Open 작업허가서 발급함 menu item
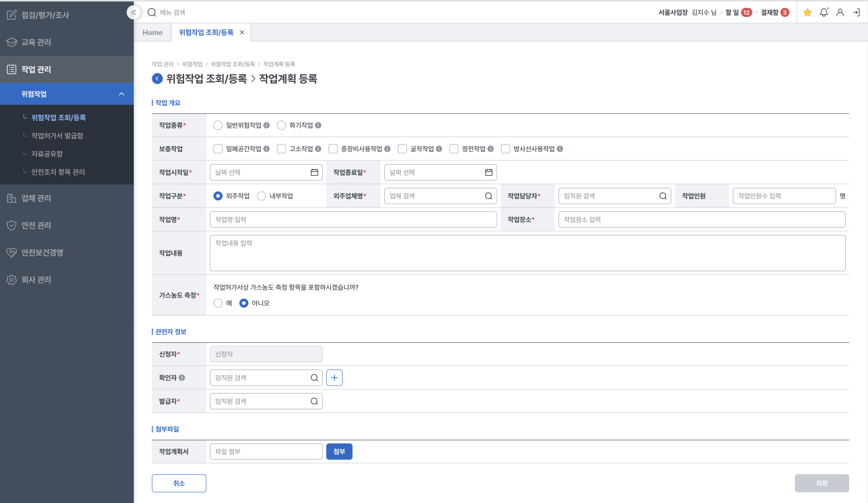 point(57,136)
